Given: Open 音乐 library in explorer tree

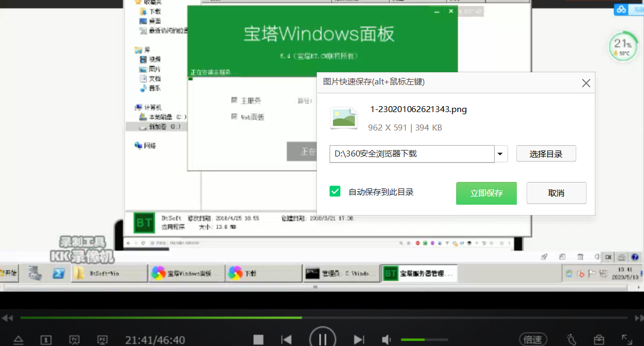Looking at the screenshot, I should (x=150, y=88).
